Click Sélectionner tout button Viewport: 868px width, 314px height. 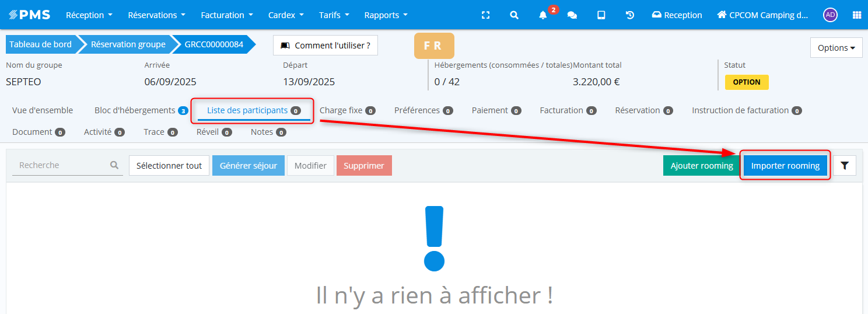pyautogui.click(x=169, y=166)
